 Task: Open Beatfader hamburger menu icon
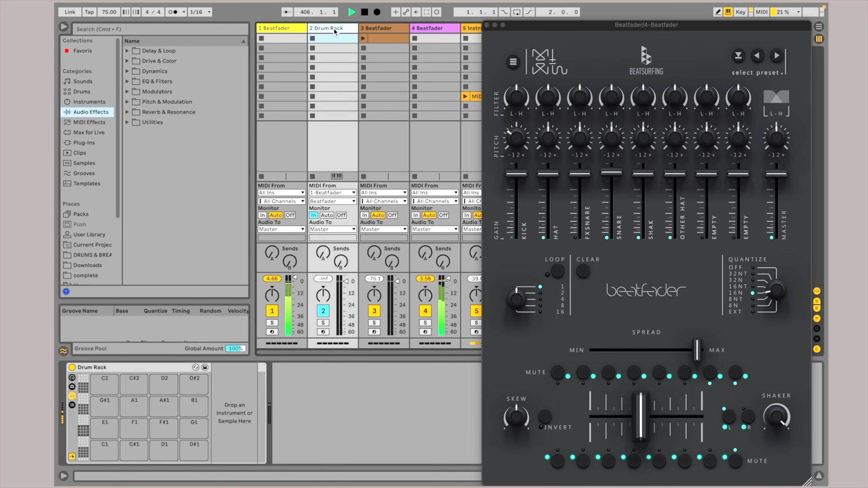[x=513, y=62]
